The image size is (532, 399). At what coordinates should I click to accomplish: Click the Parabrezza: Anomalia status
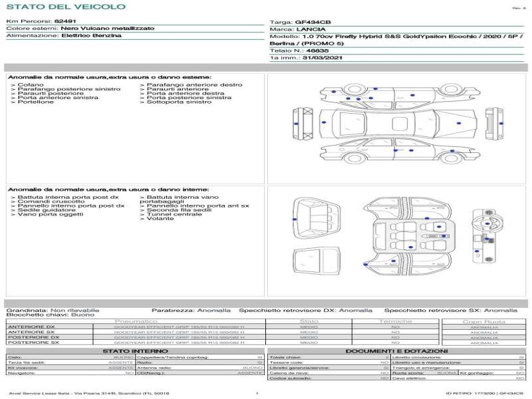click(x=191, y=310)
